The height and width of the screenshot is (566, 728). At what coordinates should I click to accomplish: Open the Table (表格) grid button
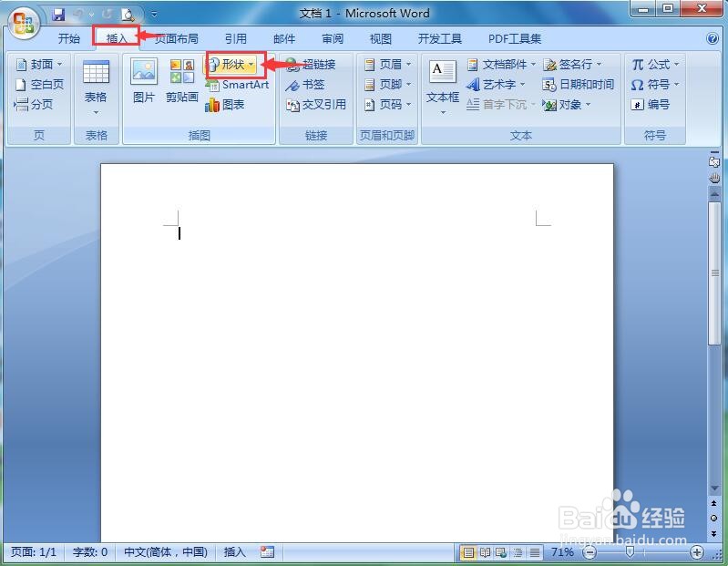(96, 87)
